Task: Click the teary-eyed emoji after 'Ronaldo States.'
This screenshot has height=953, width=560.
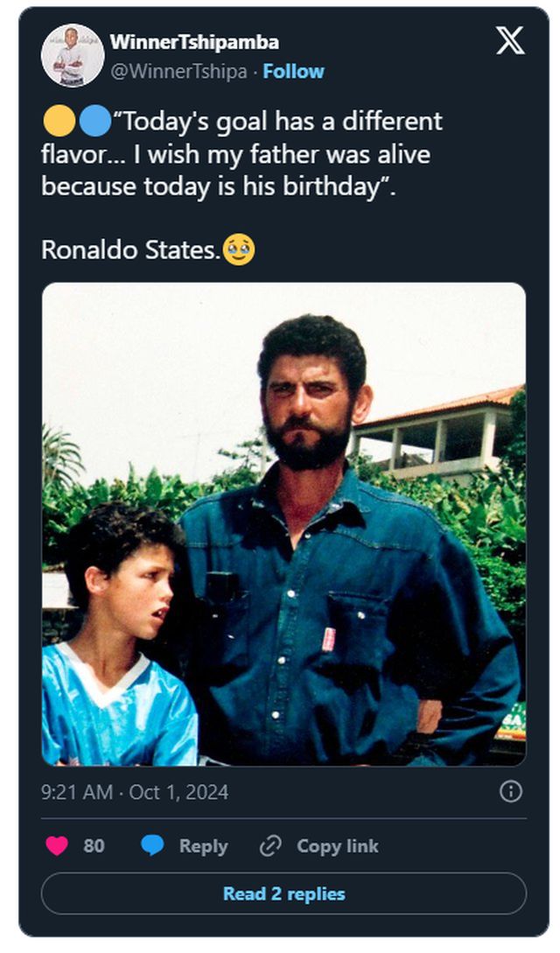Action: (x=239, y=249)
